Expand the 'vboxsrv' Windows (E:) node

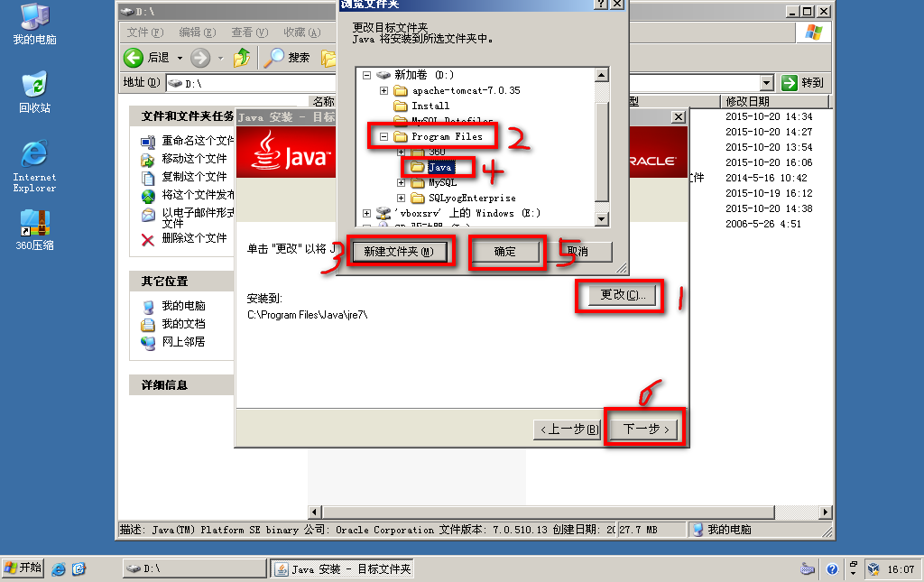point(366,213)
